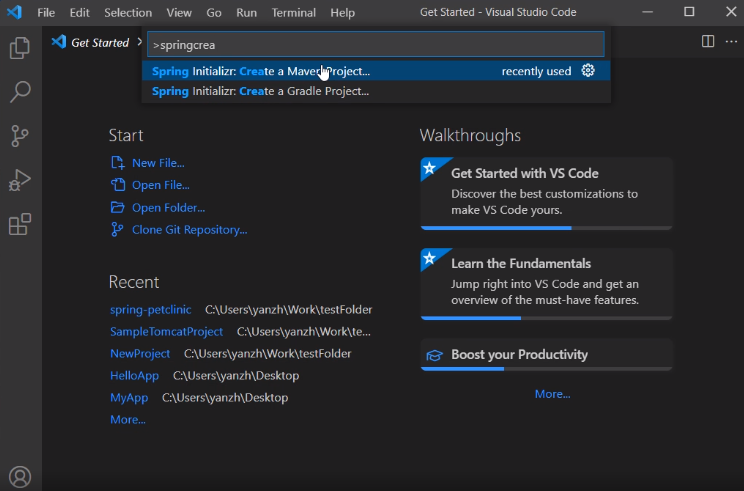This screenshot has height=491, width=744.
Task: Open the Explorer view in activity bar
Action: tap(19, 47)
